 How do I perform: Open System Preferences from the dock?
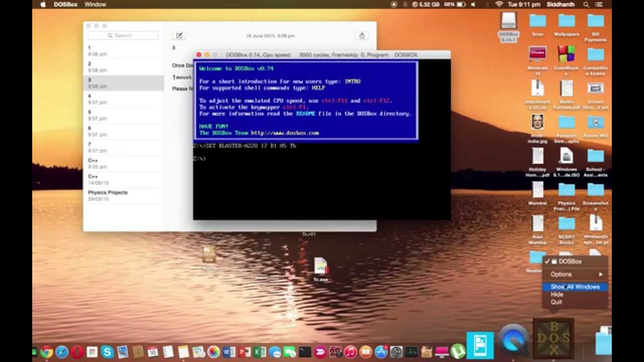click(396, 352)
